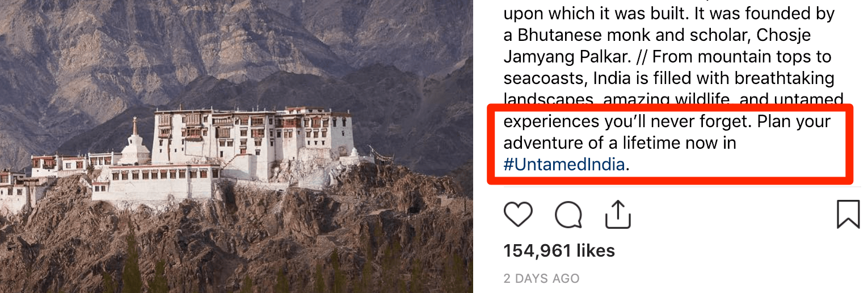The image size is (868, 293).
Task: Share the post using the upload arrow icon
Action: [x=618, y=214]
